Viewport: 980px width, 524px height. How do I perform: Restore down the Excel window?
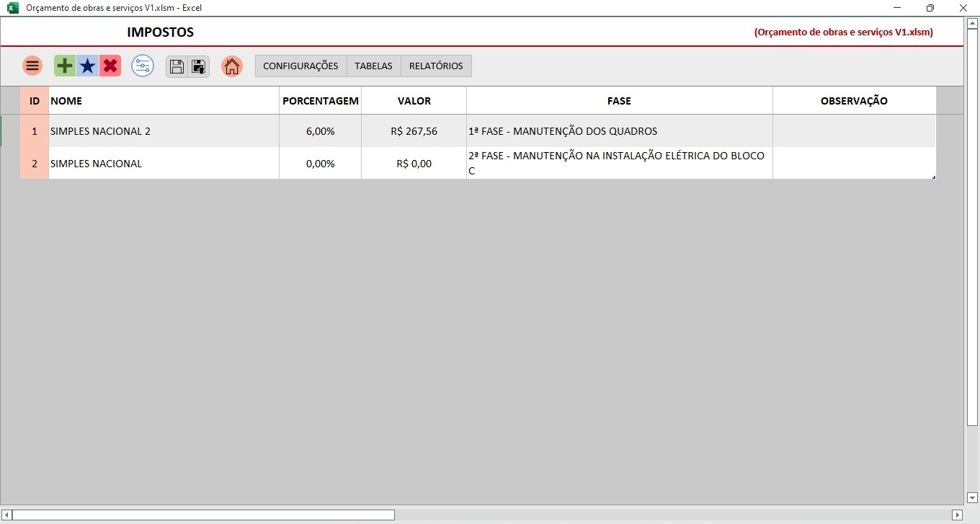(930, 8)
